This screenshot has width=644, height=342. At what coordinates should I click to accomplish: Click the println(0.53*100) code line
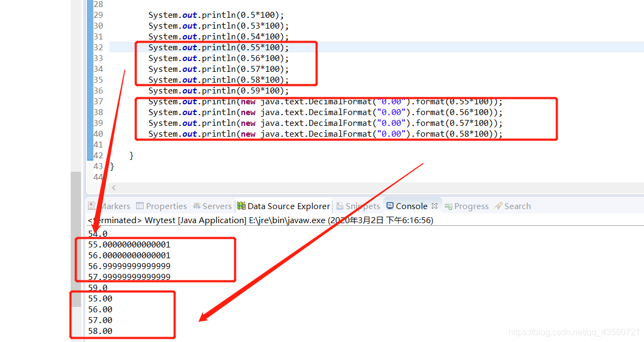click(x=219, y=26)
